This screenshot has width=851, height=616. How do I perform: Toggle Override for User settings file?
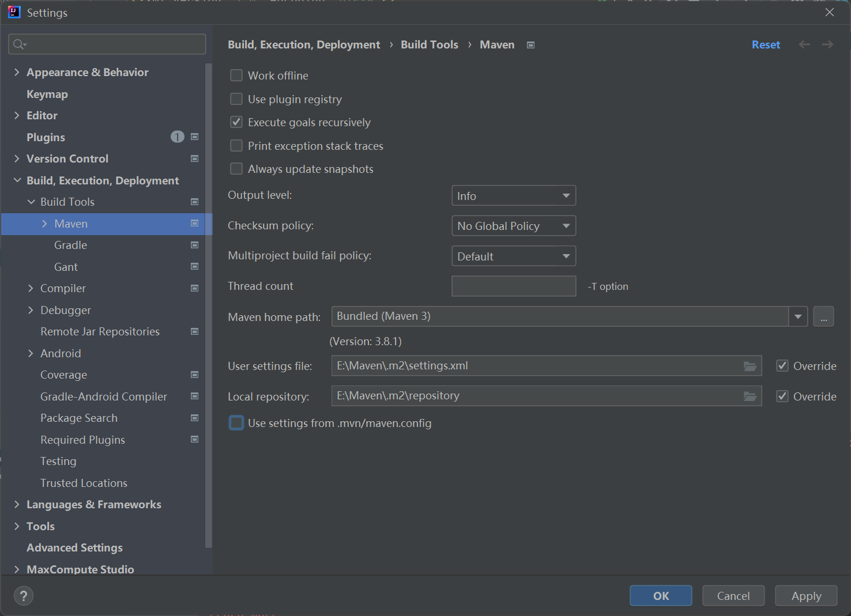pyautogui.click(x=782, y=366)
